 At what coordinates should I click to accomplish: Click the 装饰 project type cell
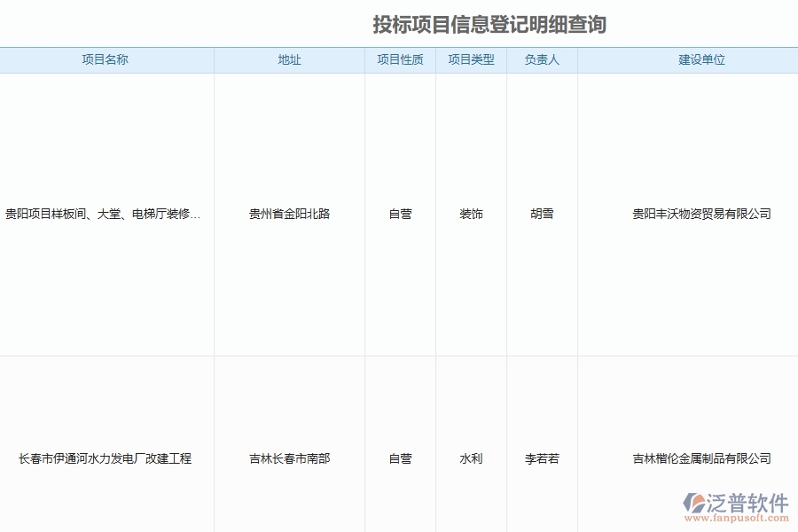pyautogui.click(x=471, y=213)
